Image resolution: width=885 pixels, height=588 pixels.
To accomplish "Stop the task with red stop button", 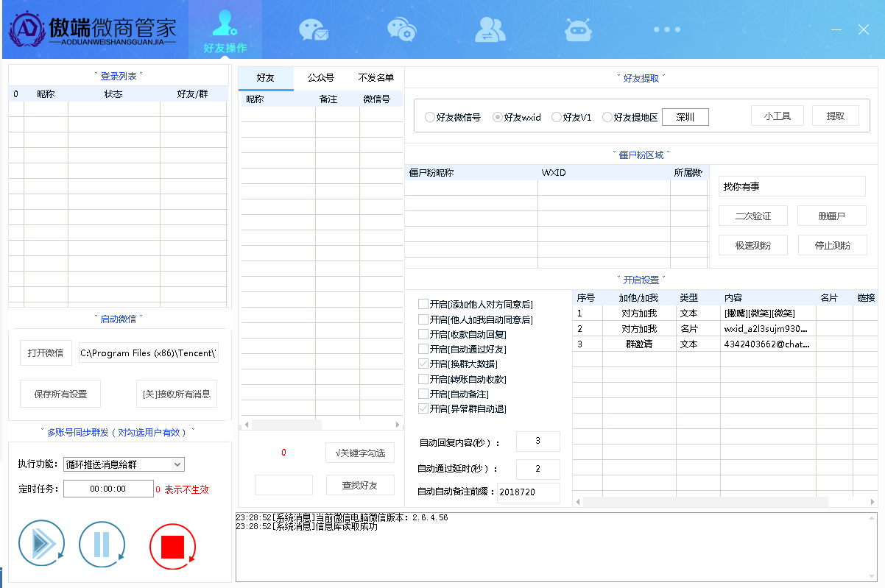I will (x=172, y=547).
